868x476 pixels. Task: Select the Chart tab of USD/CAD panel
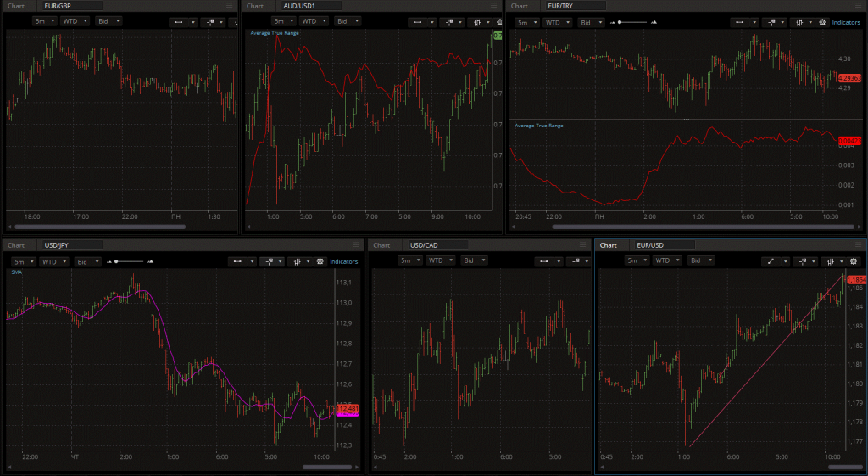click(381, 245)
